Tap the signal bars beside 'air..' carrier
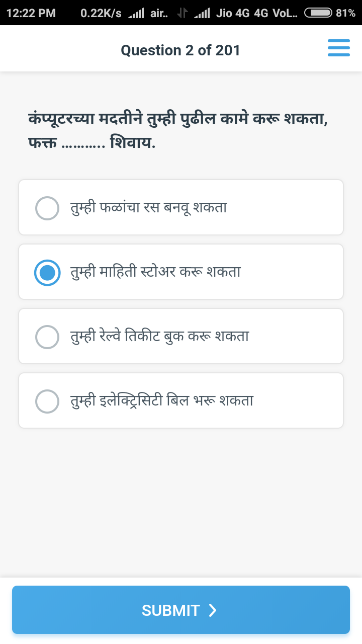The height and width of the screenshot is (644, 362). click(136, 13)
